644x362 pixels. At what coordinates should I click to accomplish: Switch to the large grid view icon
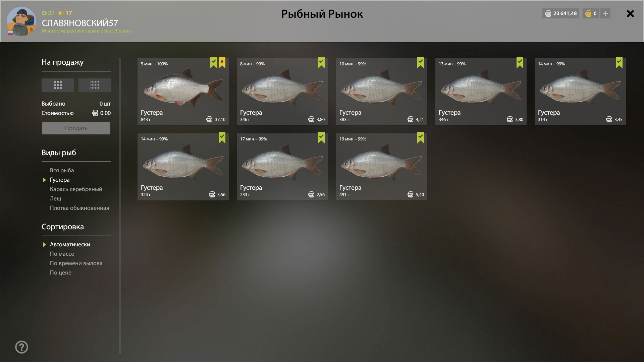coord(58,85)
